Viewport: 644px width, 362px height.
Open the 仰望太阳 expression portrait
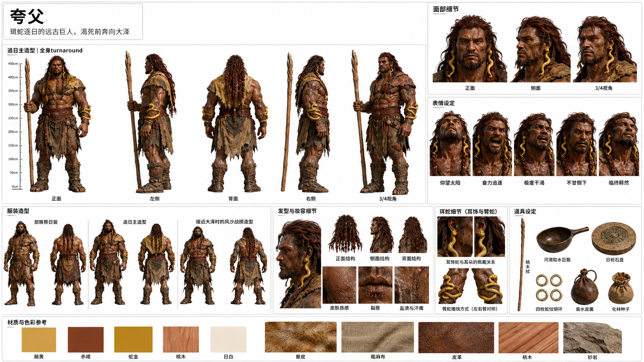tap(450, 144)
